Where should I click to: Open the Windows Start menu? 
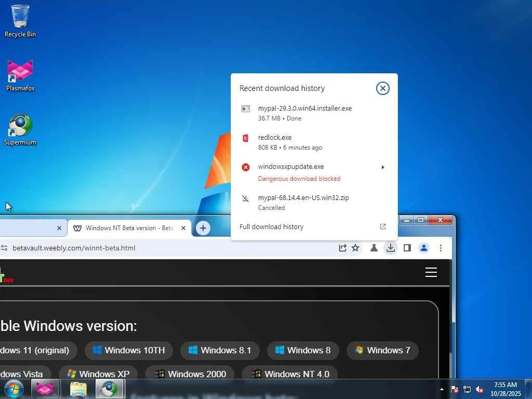[14, 389]
